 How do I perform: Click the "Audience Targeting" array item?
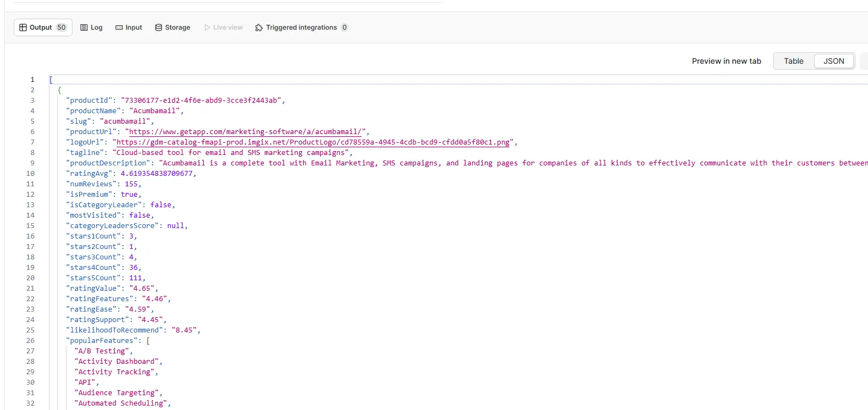click(116, 393)
